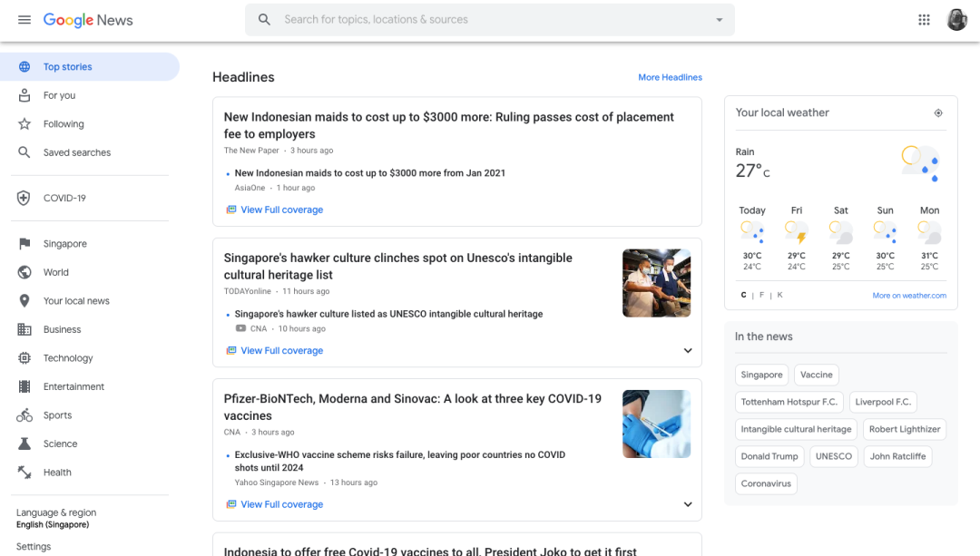Click the Vaccine topic chip
The image size is (980, 556).
pyautogui.click(x=817, y=375)
